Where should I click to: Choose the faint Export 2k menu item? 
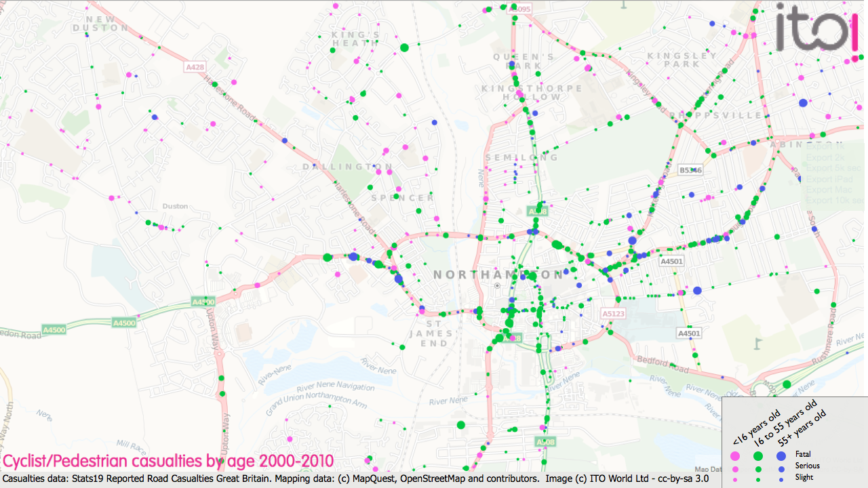[825, 157]
